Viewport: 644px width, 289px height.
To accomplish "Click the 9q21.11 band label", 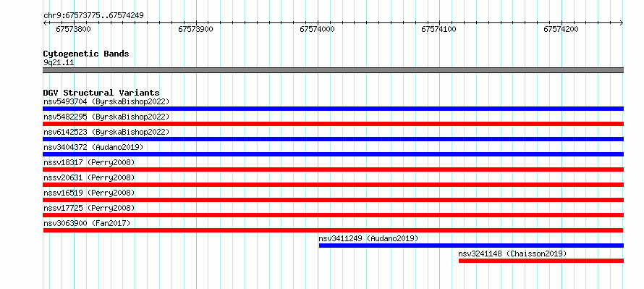I will pyautogui.click(x=59, y=63).
